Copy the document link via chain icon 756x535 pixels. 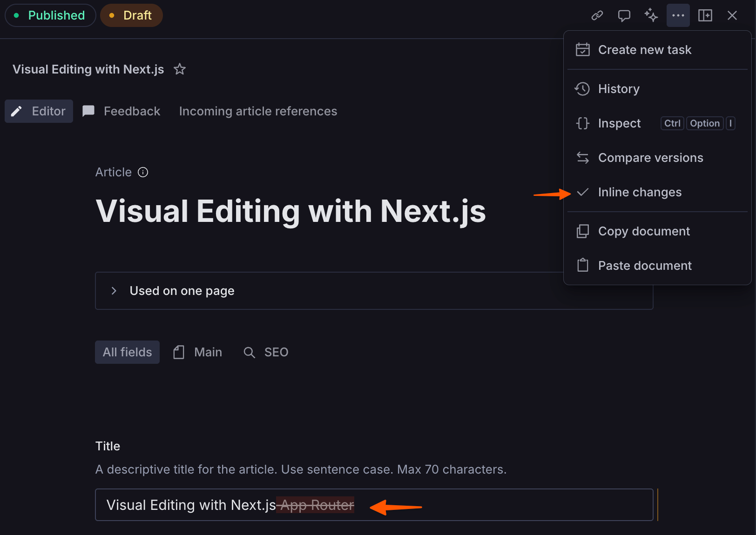coord(597,15)
